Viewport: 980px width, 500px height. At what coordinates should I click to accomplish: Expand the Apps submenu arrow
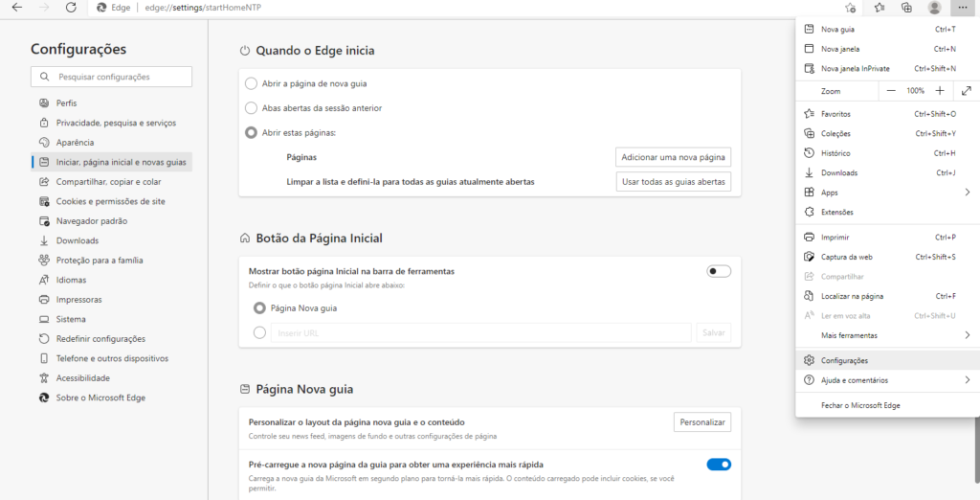click(x=968, y=193)
